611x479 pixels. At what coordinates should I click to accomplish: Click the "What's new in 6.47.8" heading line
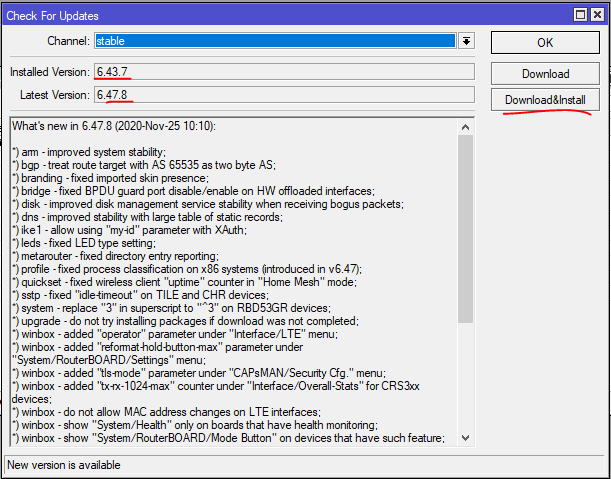pos(113,126)
